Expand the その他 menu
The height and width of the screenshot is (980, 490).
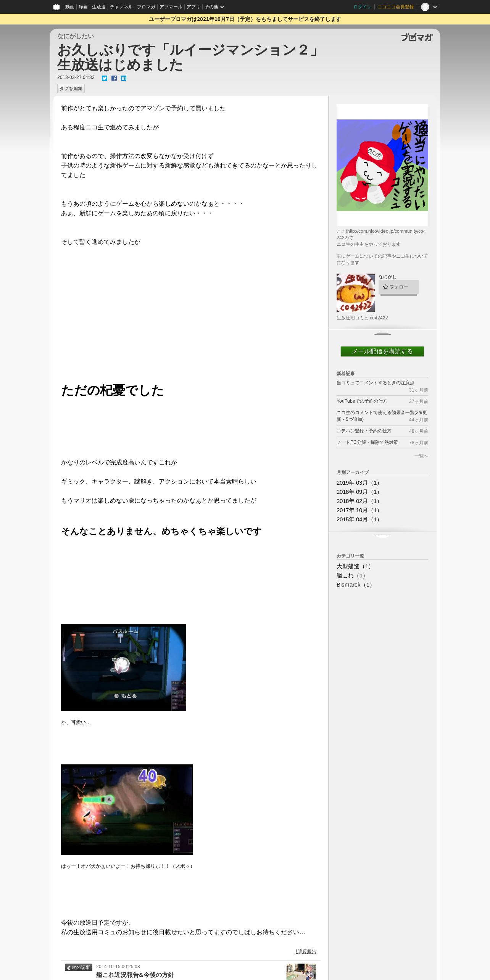[x=214, y=7]
